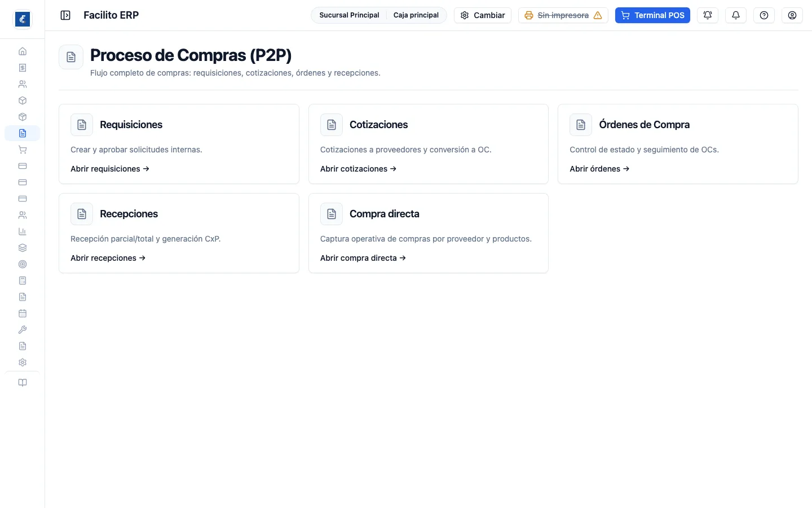The width and height of the screenshot is (812, 508).
Task: Open the calculator icon in sidebar
Action: tap(23, 281)
